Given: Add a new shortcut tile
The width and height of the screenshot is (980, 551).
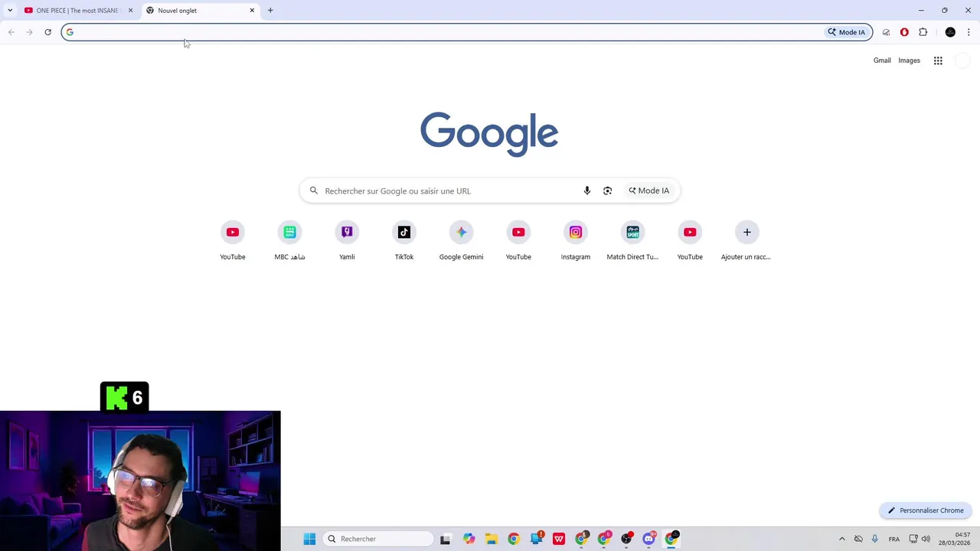Looking at the screenshot, I should [746, 241].
